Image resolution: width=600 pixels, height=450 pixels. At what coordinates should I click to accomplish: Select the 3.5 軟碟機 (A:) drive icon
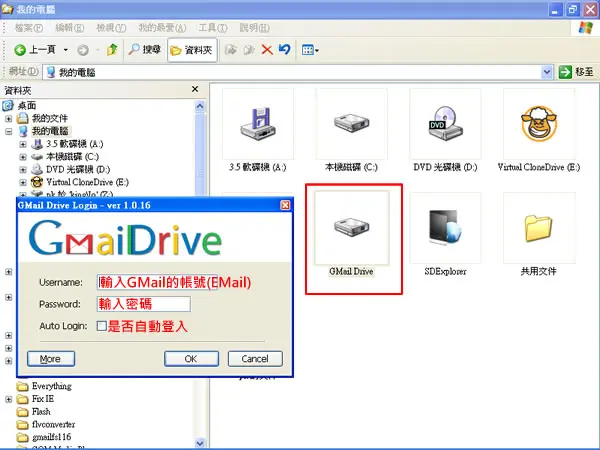click(258, 124)
